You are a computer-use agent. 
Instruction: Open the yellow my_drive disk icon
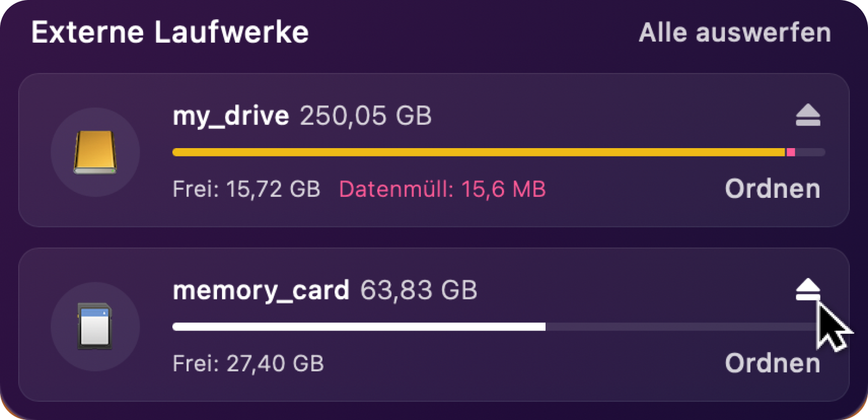click(95, 152)
